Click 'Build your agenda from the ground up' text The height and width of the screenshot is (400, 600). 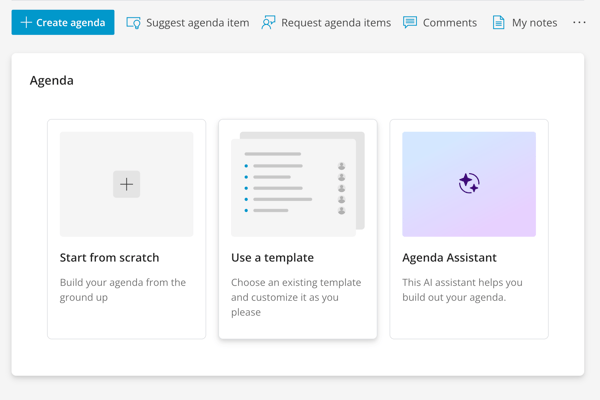122,290
